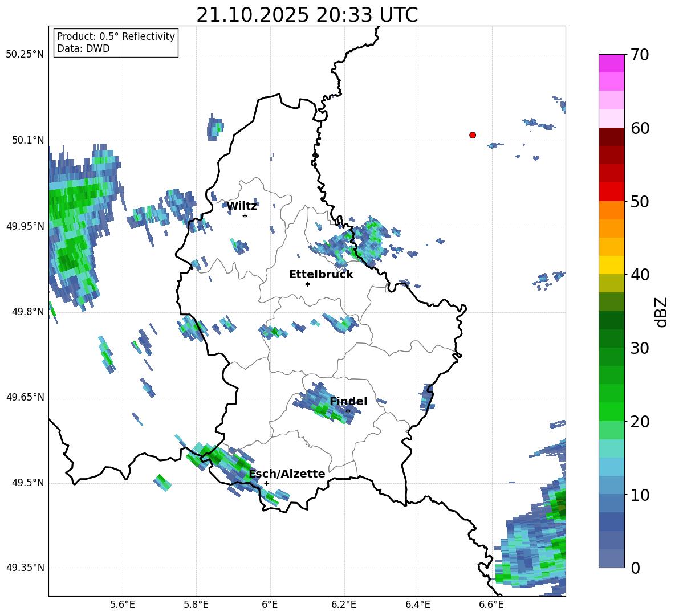
Task: Click the yellow colorbar segment near 40
Action: click(x=611, y=266)
